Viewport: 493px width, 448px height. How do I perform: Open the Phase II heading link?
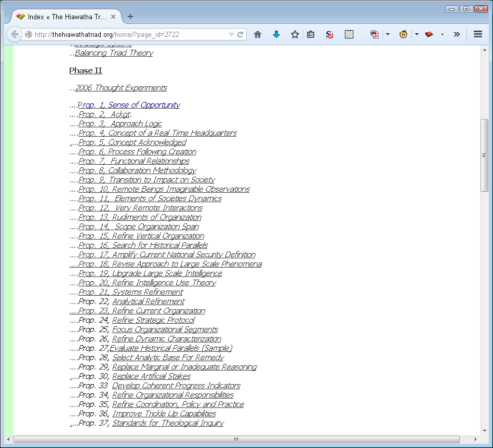pyautogui.click(x=86, y=71)
